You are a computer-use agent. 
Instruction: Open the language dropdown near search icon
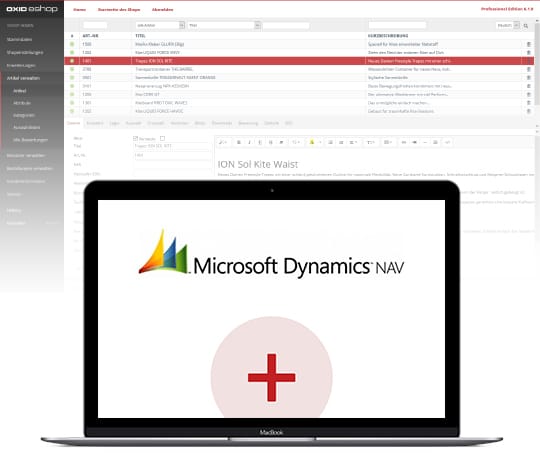(508, 25)
